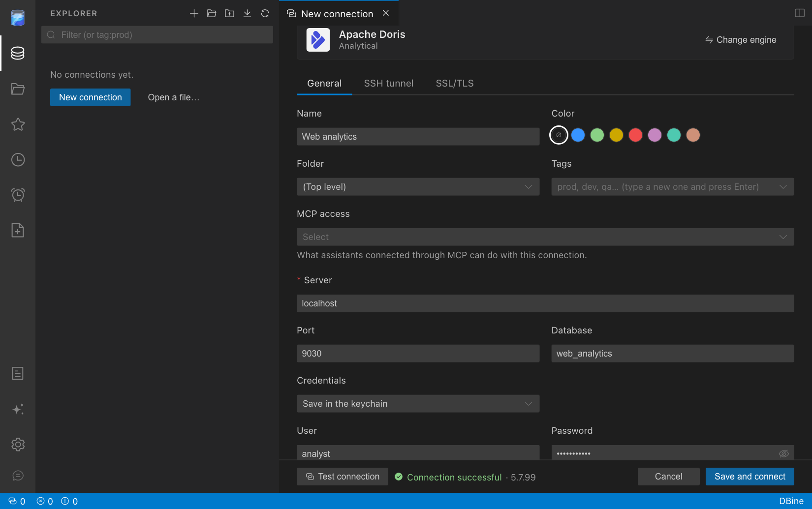Viewport: 812px width, 509px height.
Task: Open the Folder dropdown (Top level)
Action: (418, 187)
